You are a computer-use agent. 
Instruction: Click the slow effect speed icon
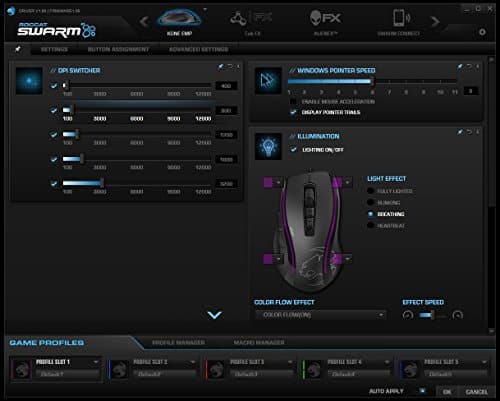408,315
